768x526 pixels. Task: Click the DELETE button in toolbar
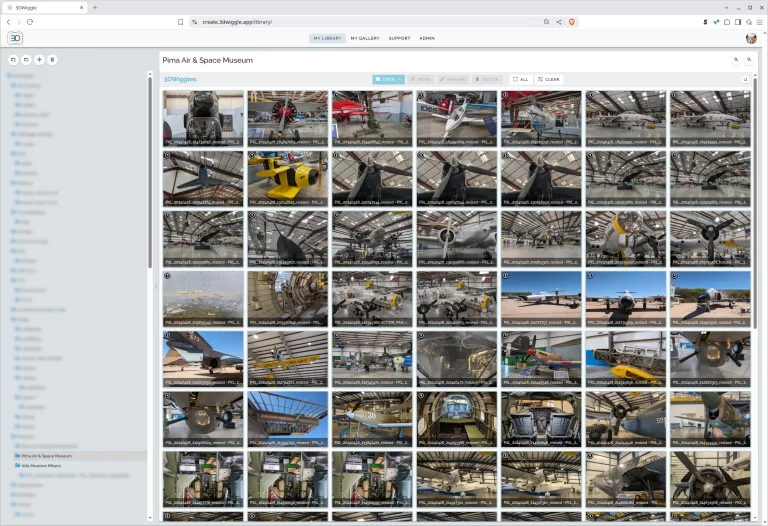pos(487,79)
